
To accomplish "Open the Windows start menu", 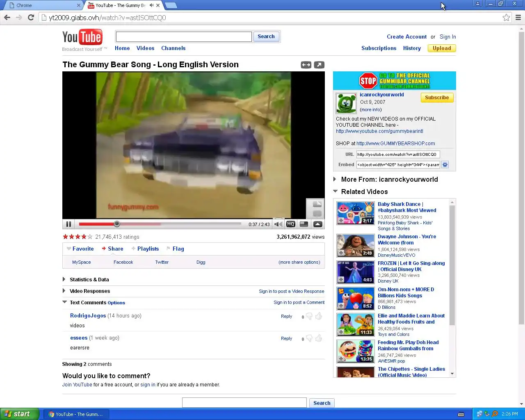I will pyautogui.click(x=19, y=414).
